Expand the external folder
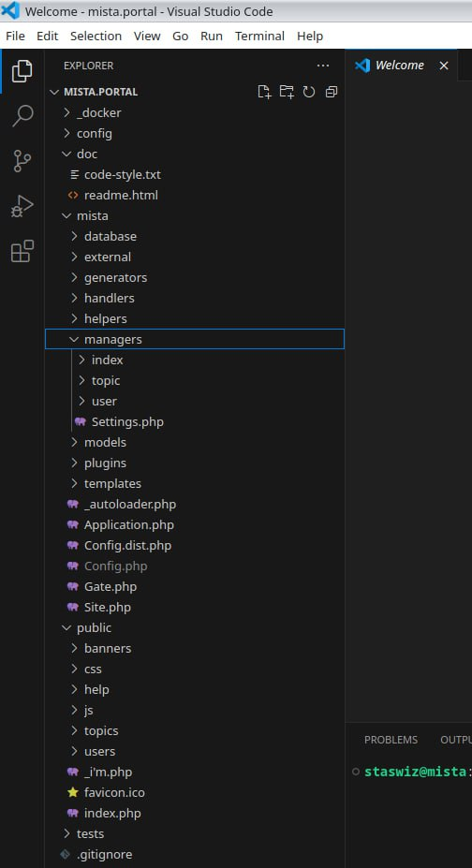This screenshot has height=868, width=472. pos(195,257)
